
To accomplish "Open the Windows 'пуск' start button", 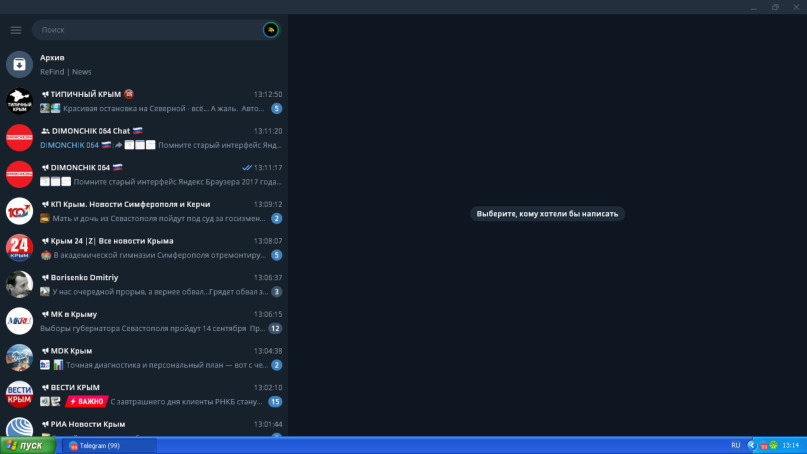I will click(x=28, y=445).
